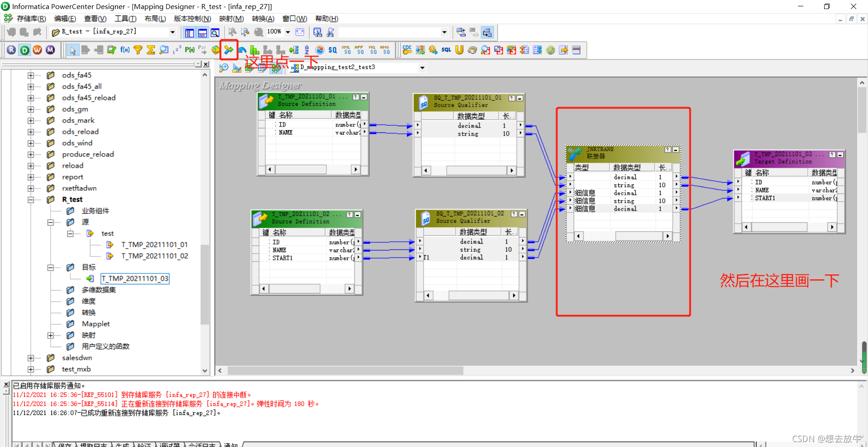Image resolution: width=868 pixels, height=447 pixels.
Task: Open Repository Manager with the R icon
Action: (x=11, y=50)
